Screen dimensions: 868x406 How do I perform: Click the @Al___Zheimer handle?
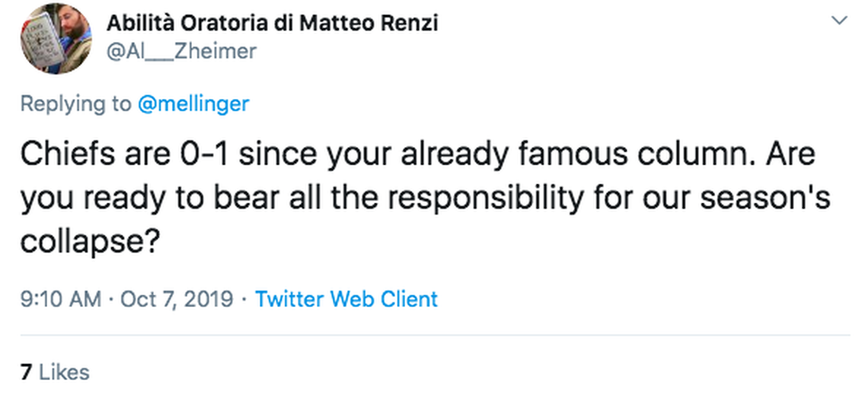[x=181, y=51]
